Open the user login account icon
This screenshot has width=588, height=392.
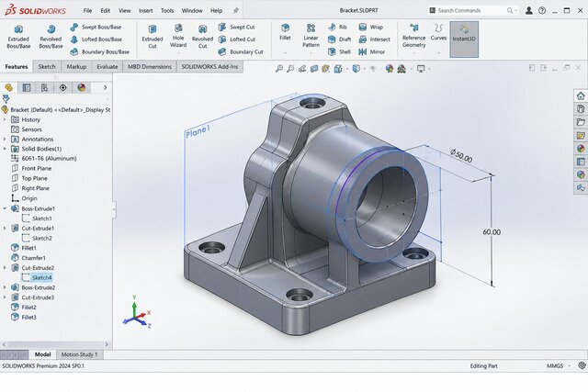[529, 10]
